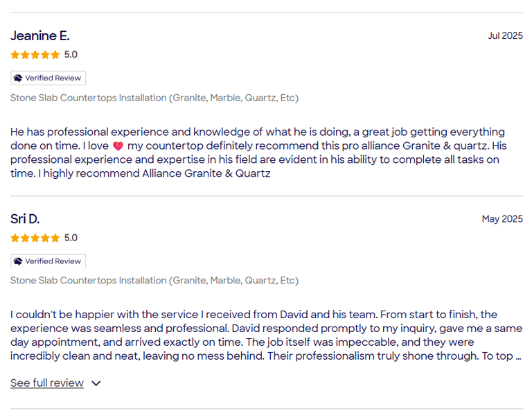Click Jeanine's review text about Alliance Granite & Quartz
Screen dimensions: 532x411
tap(258, 153)
